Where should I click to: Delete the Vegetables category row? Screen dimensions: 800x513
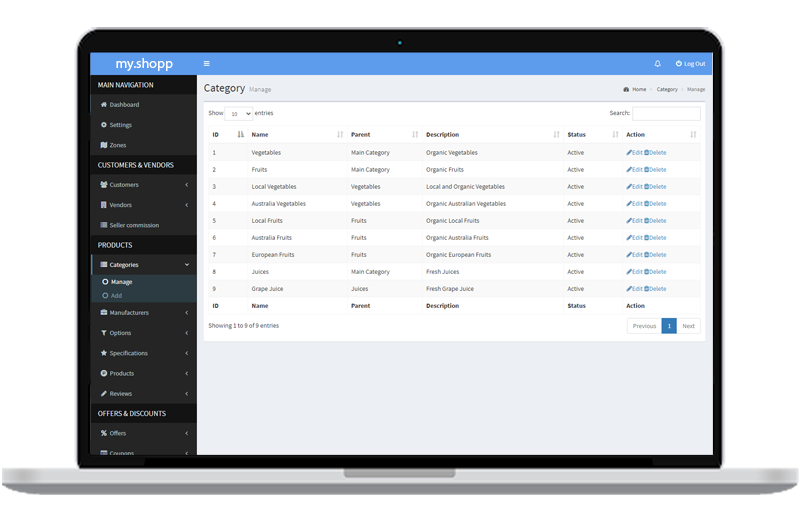(x=655, y=153)
